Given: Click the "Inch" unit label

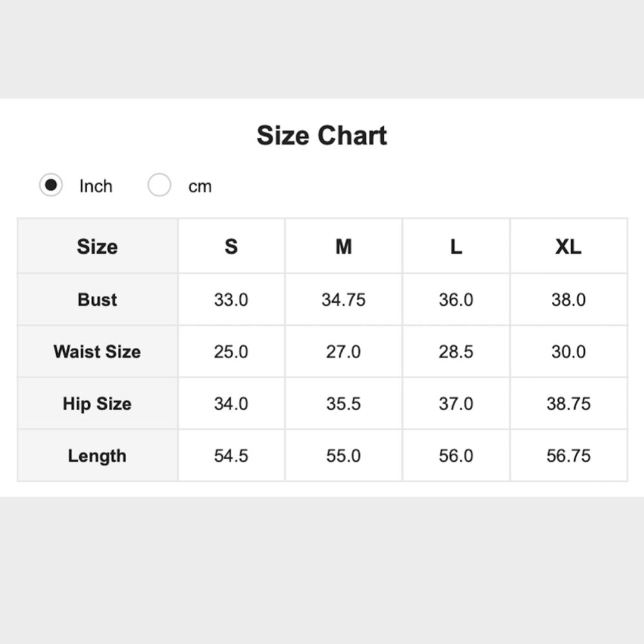Looking at the screenshot, I should (95, 186).
